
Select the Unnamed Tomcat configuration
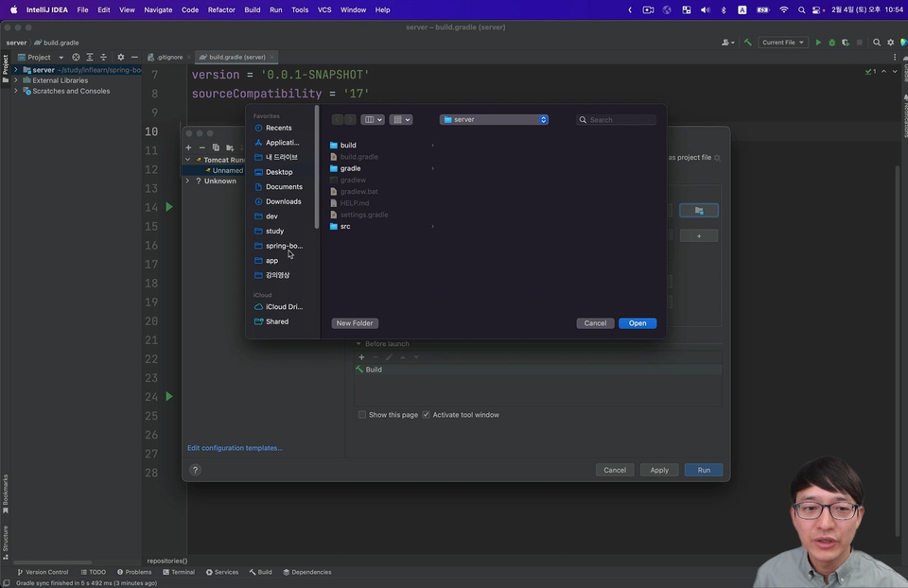227,171
